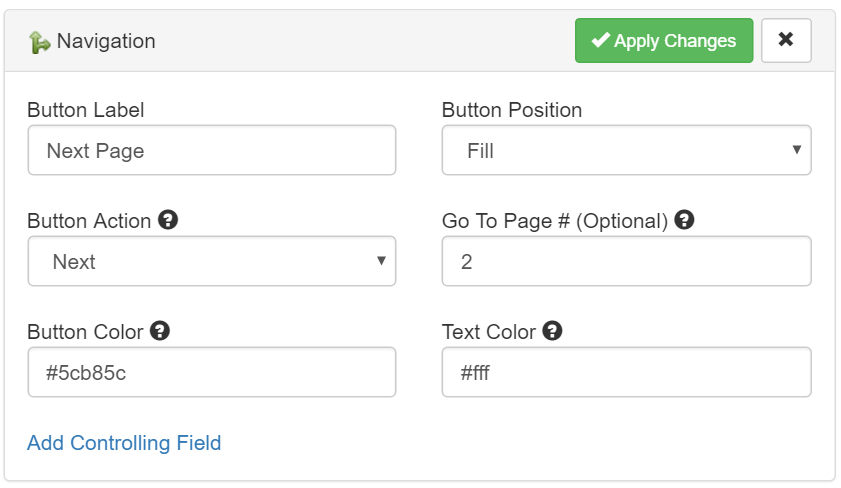Click the Text Color hex input
The width and height of the screenshot is (841, 488).
click(x=627, y=373)
